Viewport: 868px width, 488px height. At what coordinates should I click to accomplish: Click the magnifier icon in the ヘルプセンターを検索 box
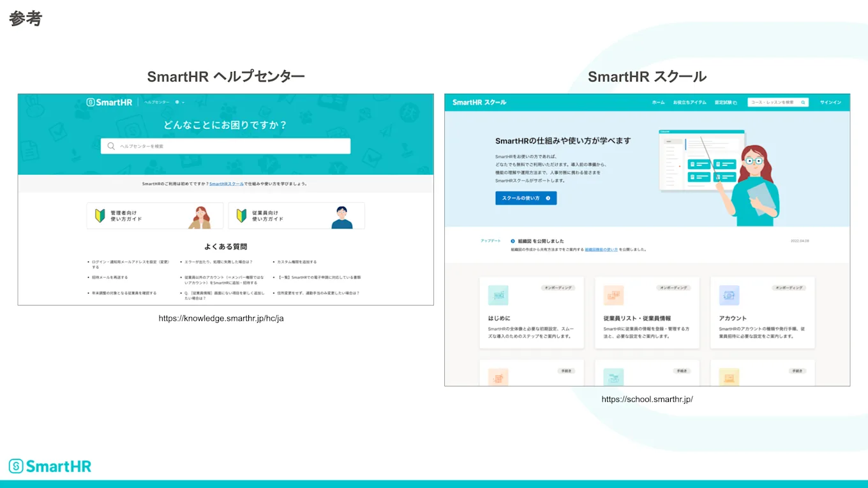(x=111, y=146)
